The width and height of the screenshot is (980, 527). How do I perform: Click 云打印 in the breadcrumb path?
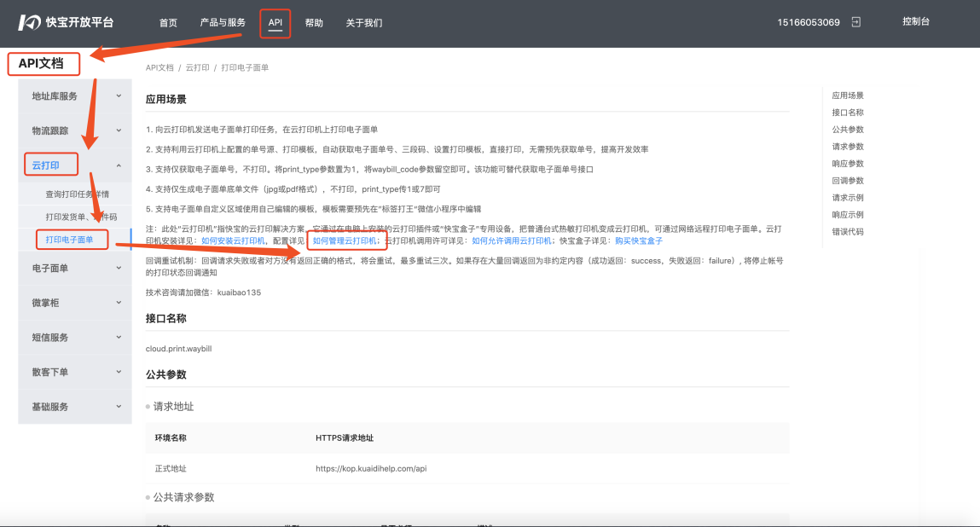pyautogui.click(x=197, y=67)
